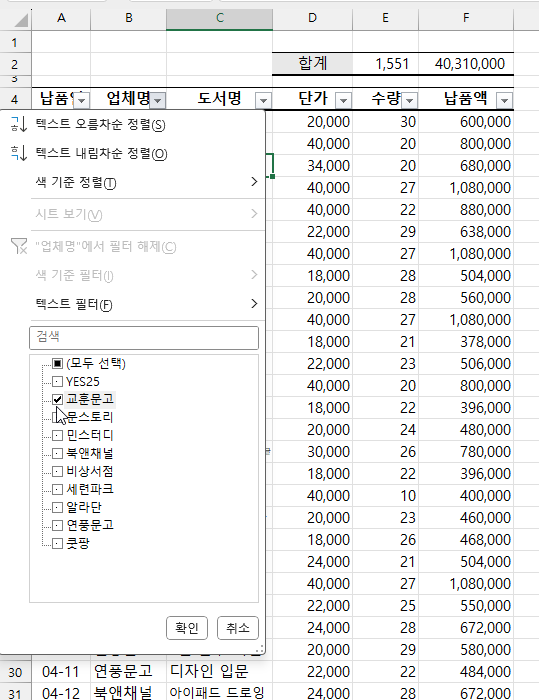Image resolution: width=539 pixels, height=700 pixels.
Task: Select column E header
Action: tap(385, 18)
